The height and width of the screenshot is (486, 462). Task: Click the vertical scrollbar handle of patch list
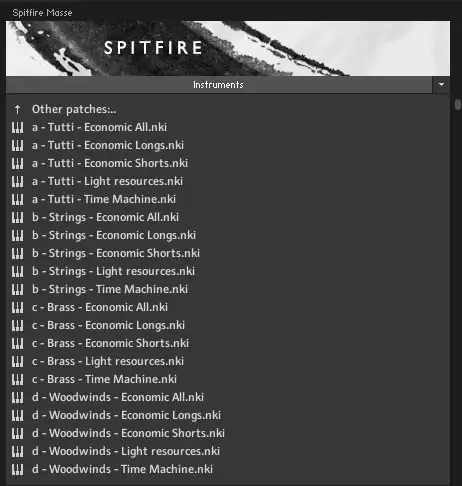click(458, 104)
